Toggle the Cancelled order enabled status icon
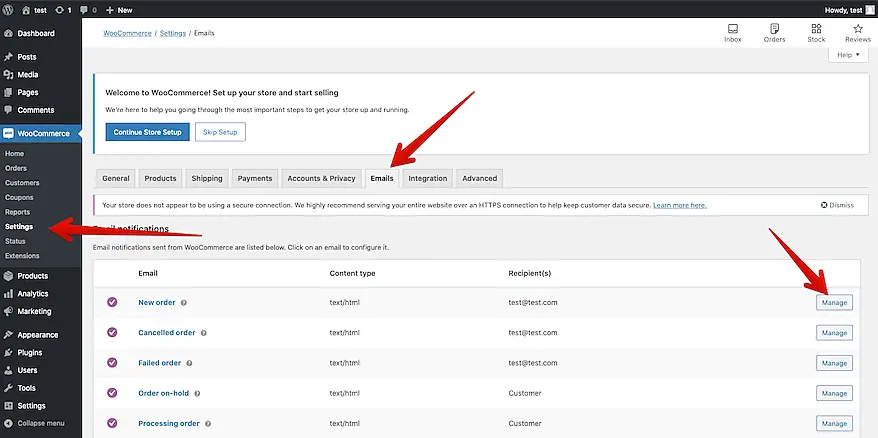Image resolution: width=878 pixels, height=438 pixels. click(x=112, y=332)
